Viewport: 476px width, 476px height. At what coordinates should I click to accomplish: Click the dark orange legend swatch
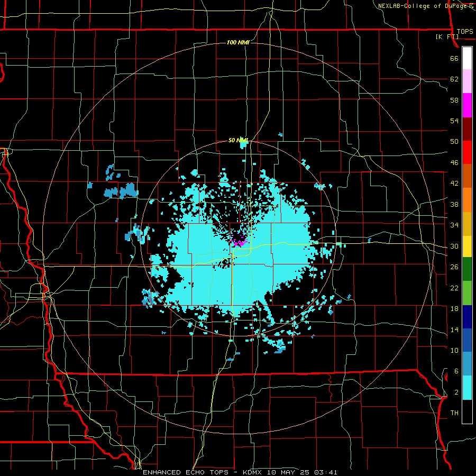click(x=467, y=176)
